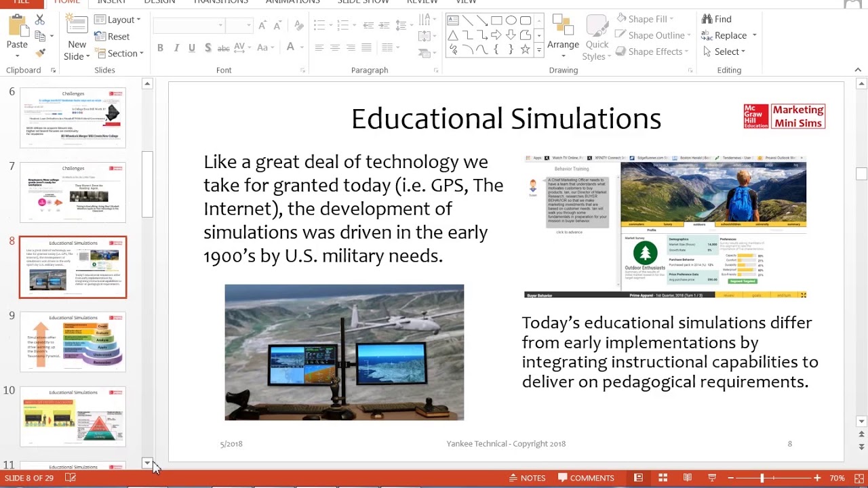Toggle Strikethrough formatting
The height and width of the screenshot is (488, 868).
tap(223, 47)
